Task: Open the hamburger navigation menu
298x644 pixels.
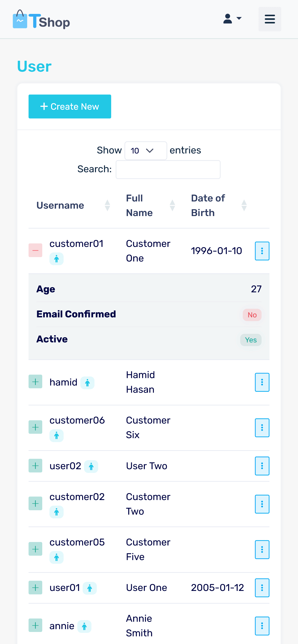Action: click(x=270, y=19)
